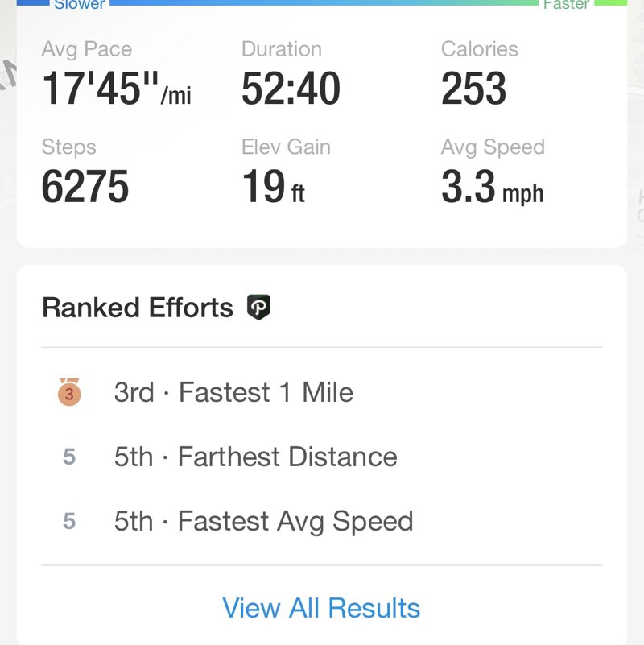644x645 pixels.
Task: Tap the Calories 253 value
Action: tap(473, 89)
